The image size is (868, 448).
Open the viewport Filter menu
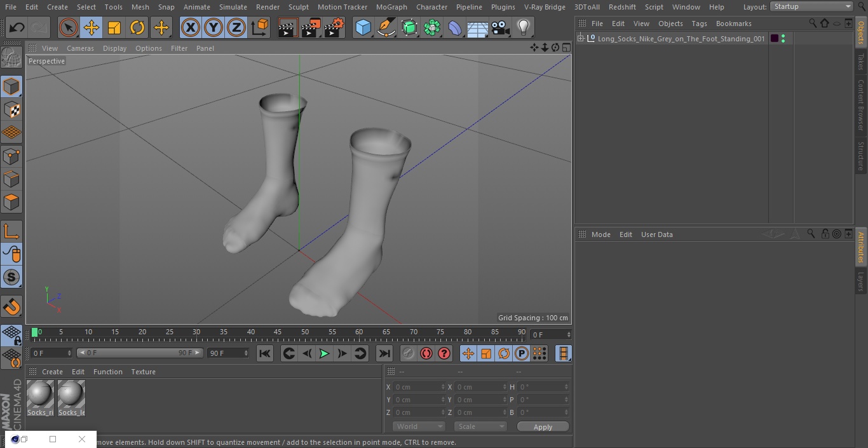click(179, 48)
